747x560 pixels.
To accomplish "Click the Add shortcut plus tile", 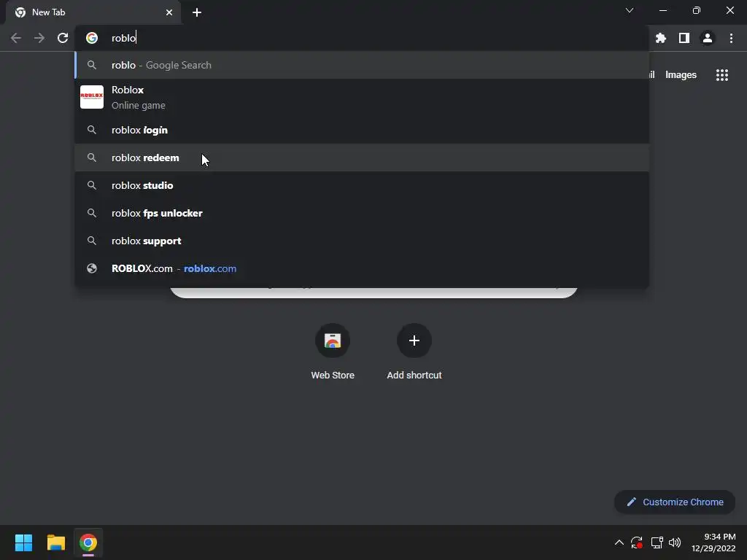I will coord(414,351).
